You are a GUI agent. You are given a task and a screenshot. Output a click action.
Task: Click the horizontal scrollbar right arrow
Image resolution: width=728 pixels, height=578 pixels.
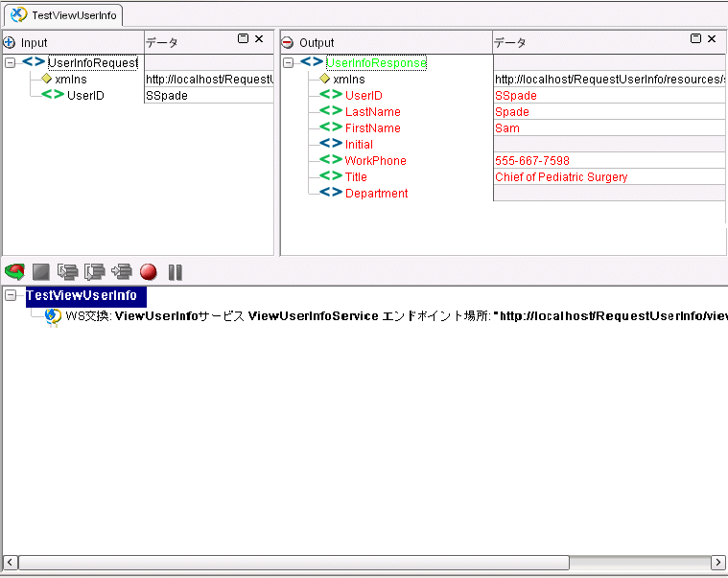[718, 563]
